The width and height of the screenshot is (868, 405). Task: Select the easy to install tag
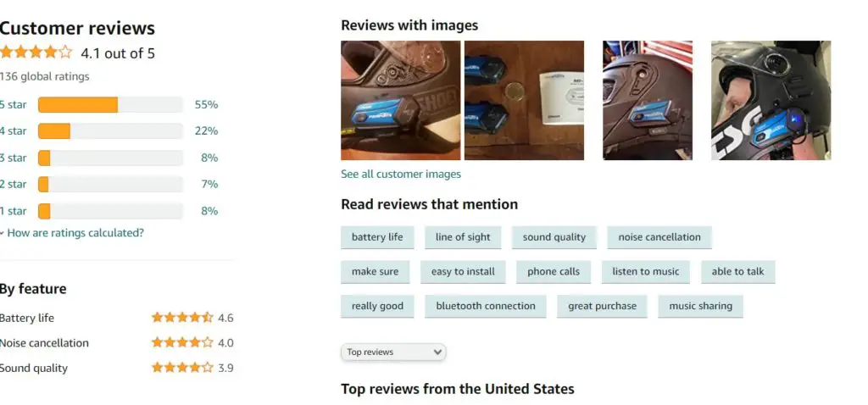pyautogui.click(x=463, y=272)
